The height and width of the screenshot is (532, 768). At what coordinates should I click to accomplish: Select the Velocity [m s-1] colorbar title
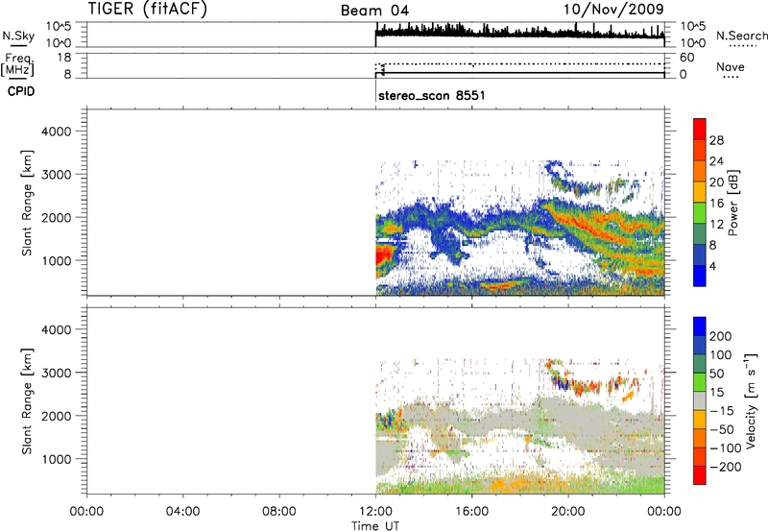pyautogui.click(x=751, y=400)
